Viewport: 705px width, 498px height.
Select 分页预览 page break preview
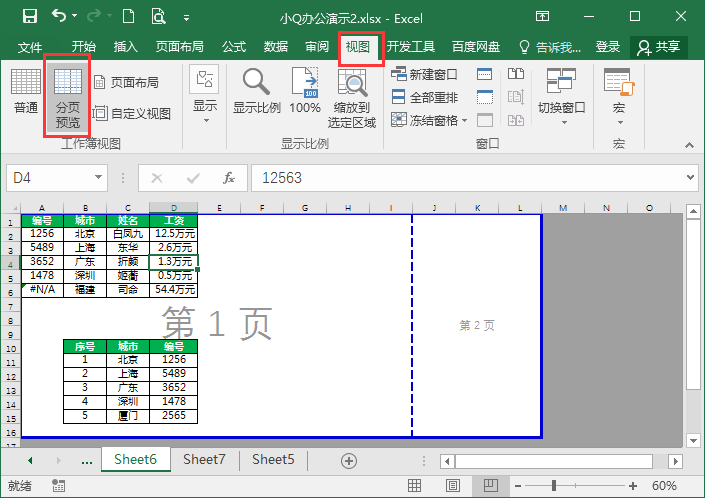coord(67,98)
